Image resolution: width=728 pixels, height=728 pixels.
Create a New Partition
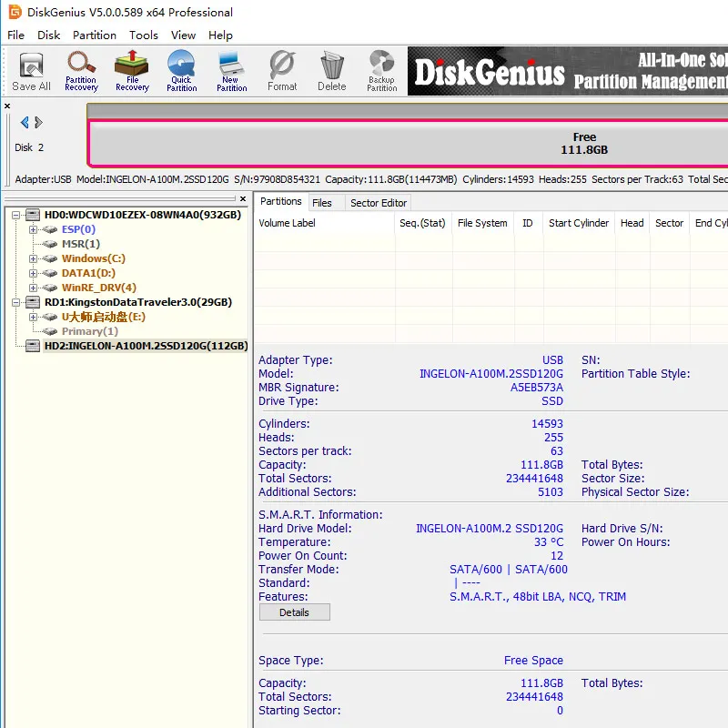[232, 71]
